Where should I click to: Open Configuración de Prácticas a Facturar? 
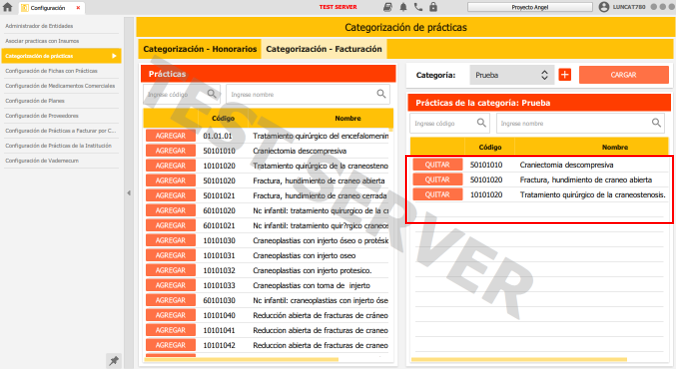point(61,131)
